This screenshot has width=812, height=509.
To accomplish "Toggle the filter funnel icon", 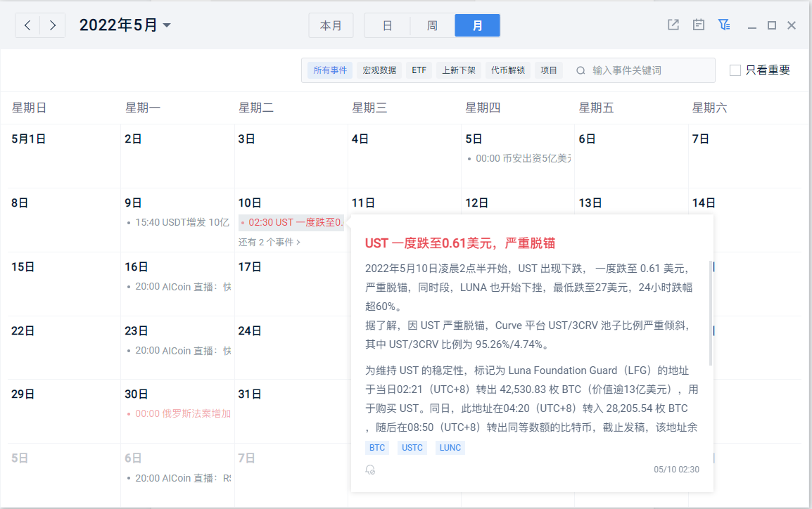I will (724, 25).
